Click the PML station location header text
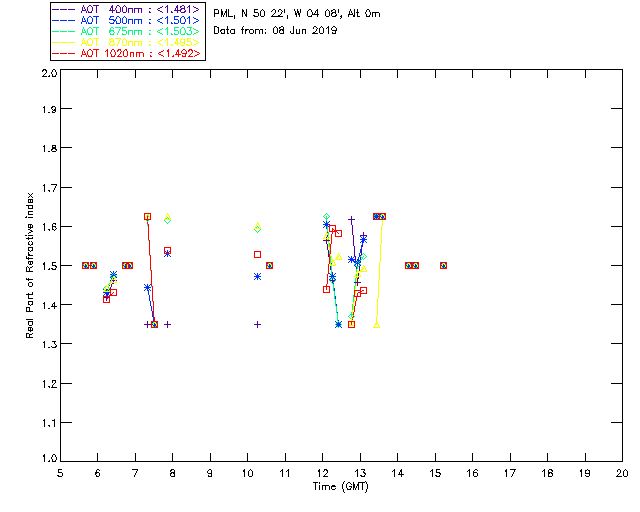The image size is (640, 512). pyautogui.click(x=297, y=13)
